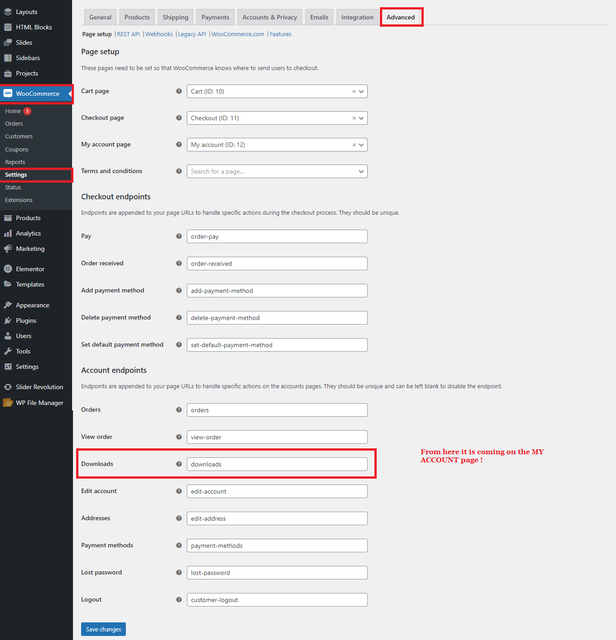Click the Add payment method input field
The image size is (616, 640).
point(277,291)
